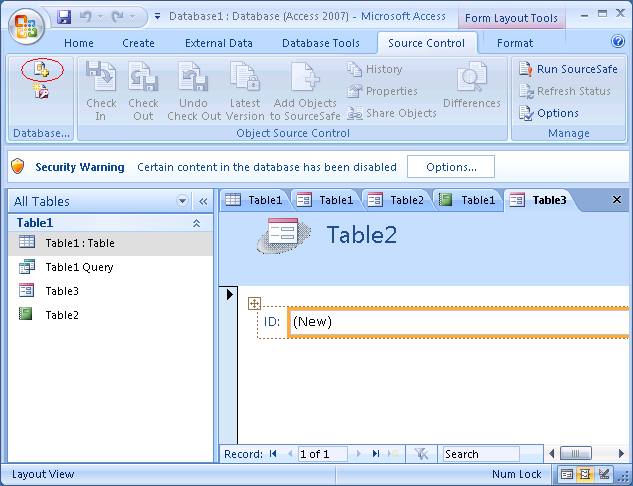Click the circled database source control icon

[x=41, y=69]
